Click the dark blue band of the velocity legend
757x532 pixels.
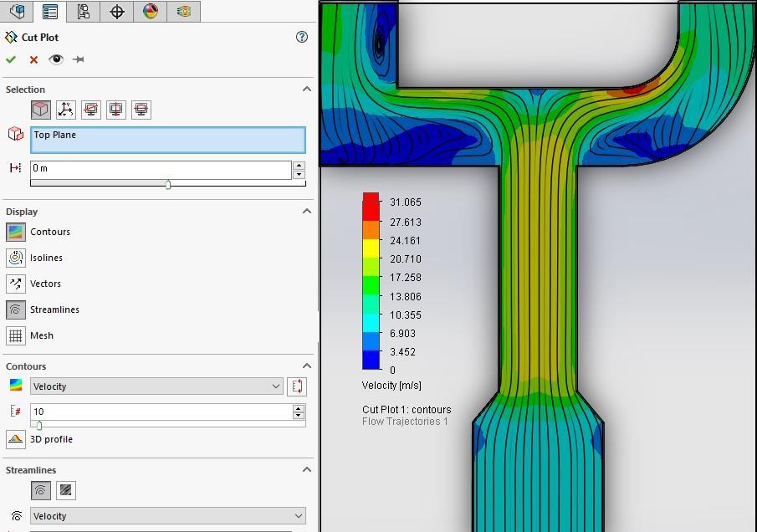coord(371,361)
